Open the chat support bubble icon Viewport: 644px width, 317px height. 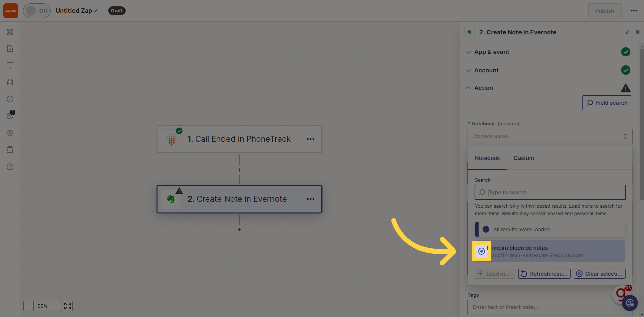(x=630, y=303)
